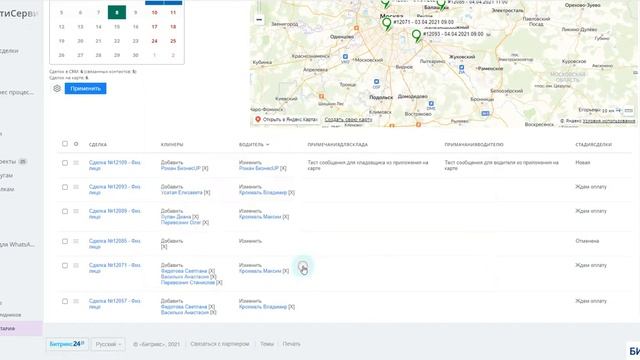Check the box for Сделка №12093

65,187
